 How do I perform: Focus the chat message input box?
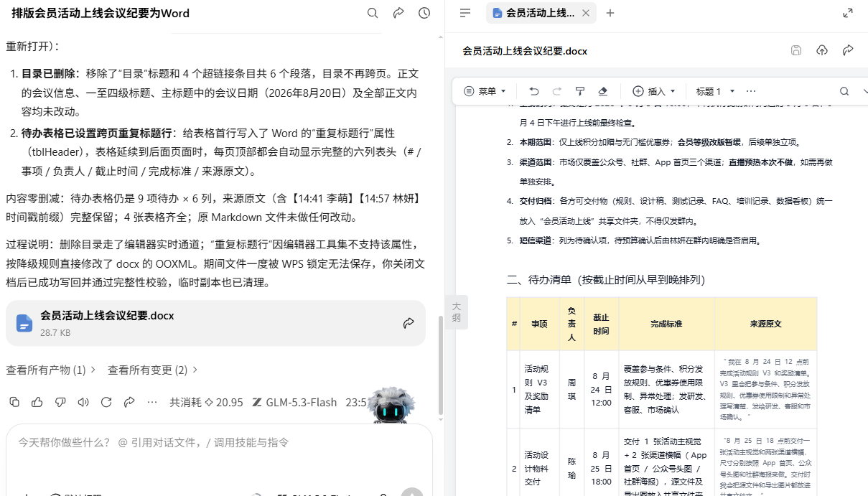(219, 444)
